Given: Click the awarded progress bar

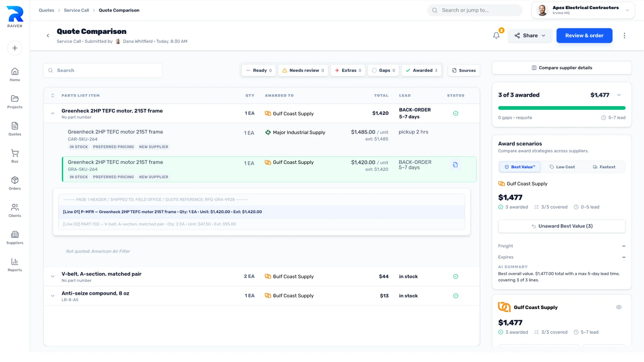Looking at the screenshot, I should pyautogui.click(x=562, y=108).
